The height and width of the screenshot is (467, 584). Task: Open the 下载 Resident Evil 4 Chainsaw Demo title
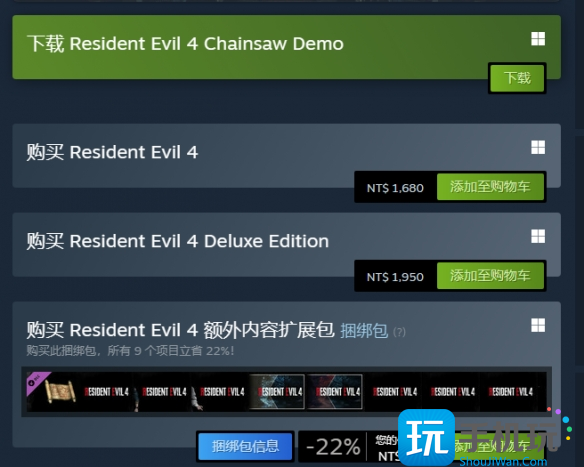(x=185, y=44)
